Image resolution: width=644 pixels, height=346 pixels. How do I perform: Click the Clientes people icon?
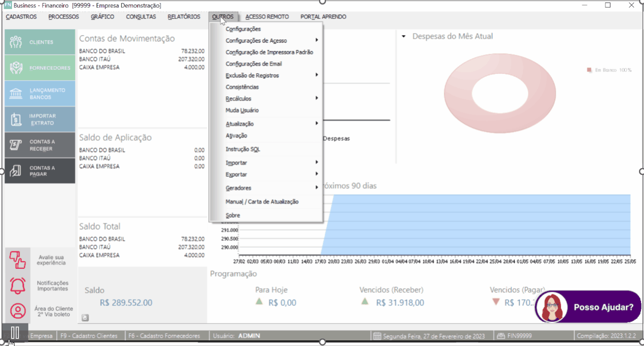16,42
